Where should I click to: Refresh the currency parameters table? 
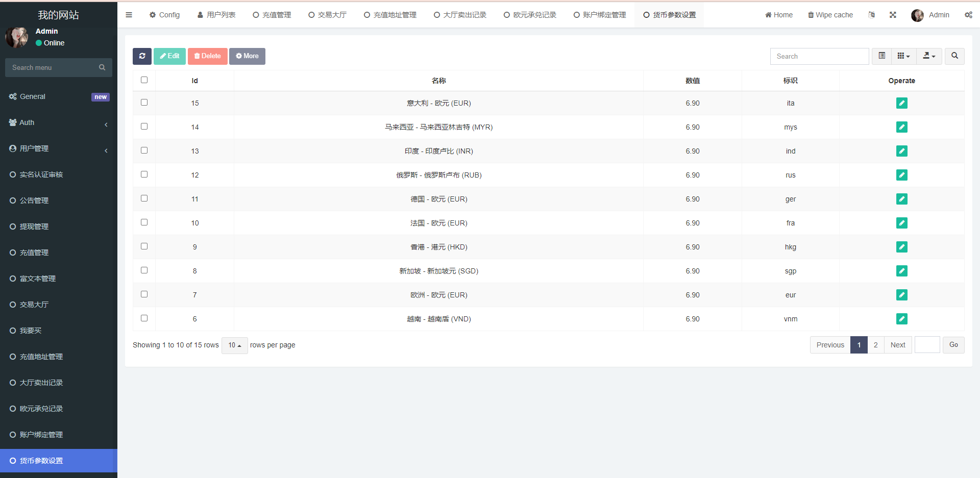[x=142, y=56]
